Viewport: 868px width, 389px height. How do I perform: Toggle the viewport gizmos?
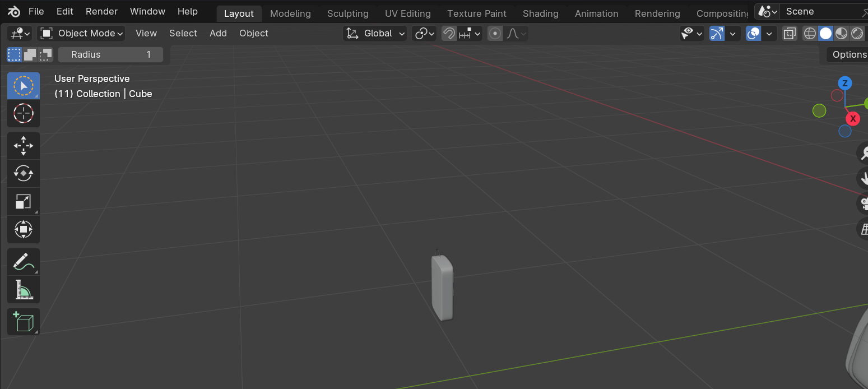click(717, 33)
